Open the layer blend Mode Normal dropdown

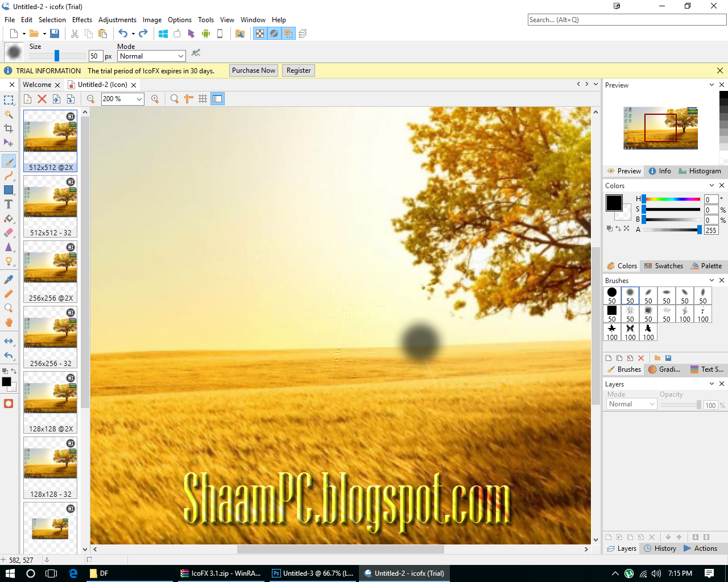(631, 404)
